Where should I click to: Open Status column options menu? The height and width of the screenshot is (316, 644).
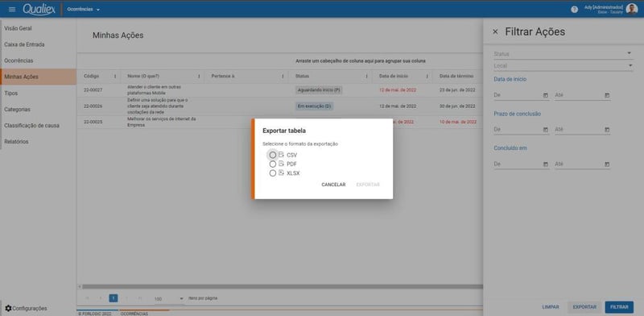pyautogui.click(x=366, y=77)
